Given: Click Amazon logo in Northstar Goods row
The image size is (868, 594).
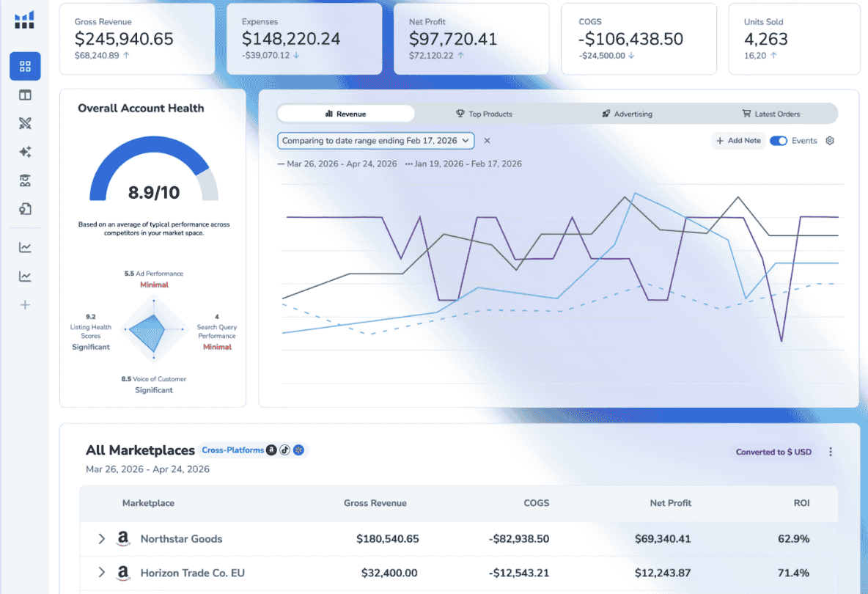Looking at the screenshot, I should [x=123, y=538].
